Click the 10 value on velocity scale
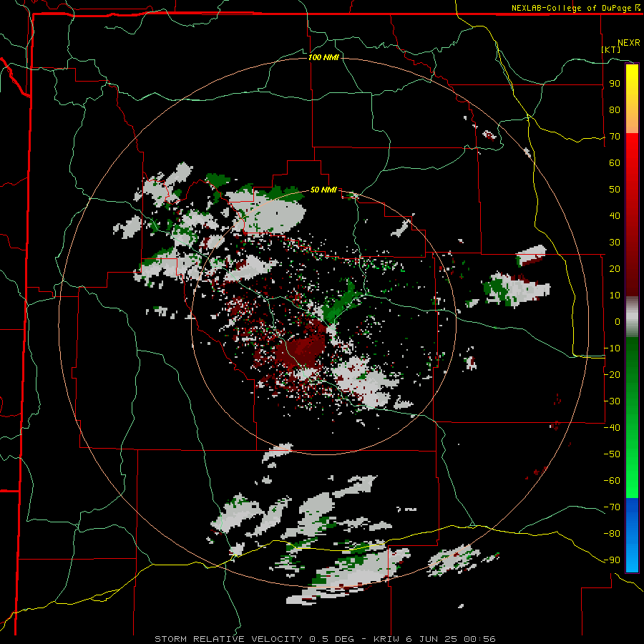The image size is (644, 644). [x=615, y=296]
